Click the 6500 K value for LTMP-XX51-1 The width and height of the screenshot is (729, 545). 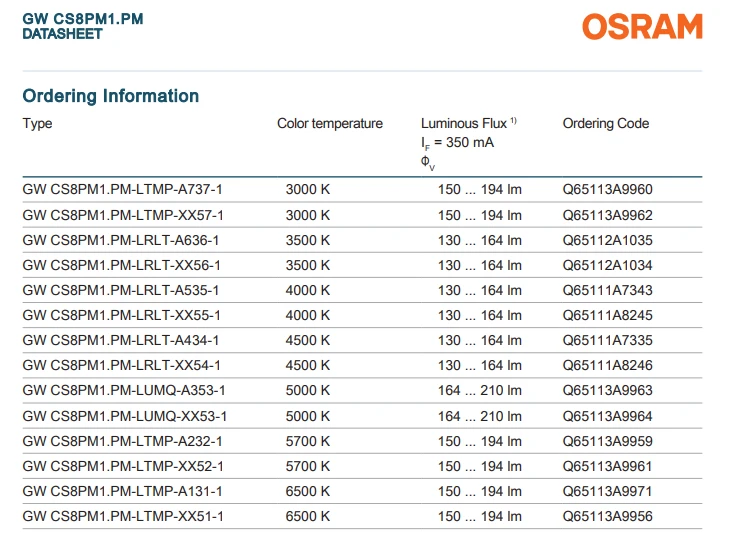[307, 516]
